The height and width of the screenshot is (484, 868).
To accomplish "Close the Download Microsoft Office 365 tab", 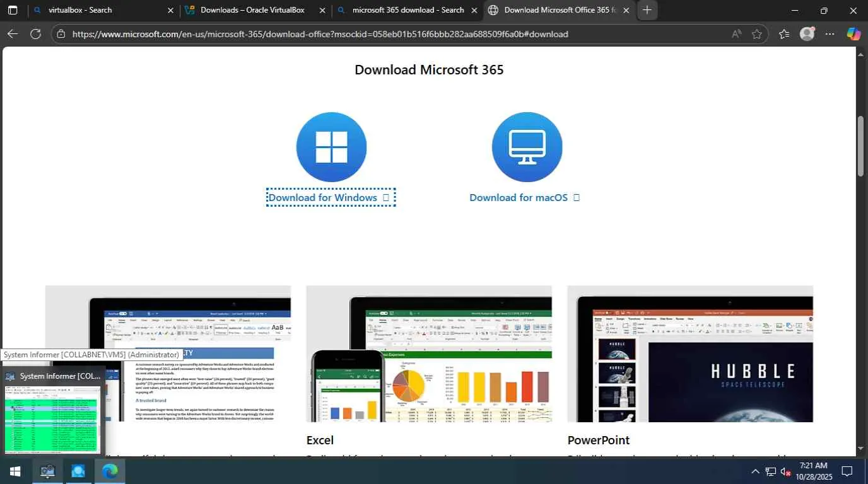I will pos(626,10).
